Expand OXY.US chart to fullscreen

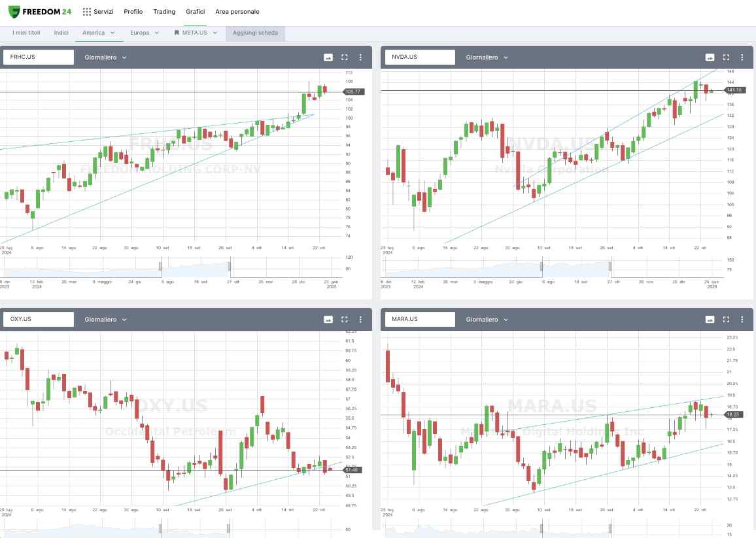pos(345,320)
